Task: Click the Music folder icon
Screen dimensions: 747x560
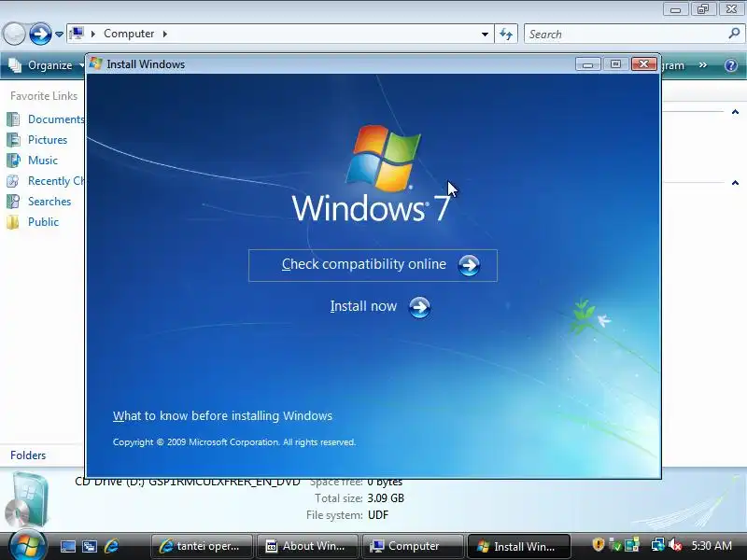Action: point(13,160)
